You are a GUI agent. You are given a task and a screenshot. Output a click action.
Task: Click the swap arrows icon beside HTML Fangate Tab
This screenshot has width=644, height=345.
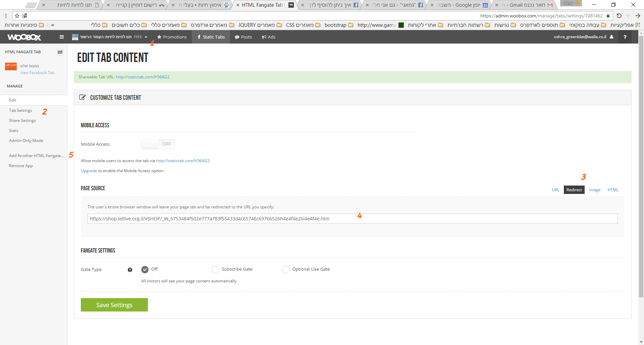[60, 52]
